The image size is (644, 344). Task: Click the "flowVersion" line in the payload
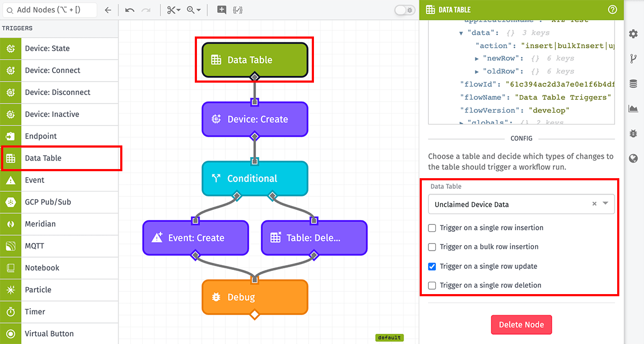click(515, 110)
